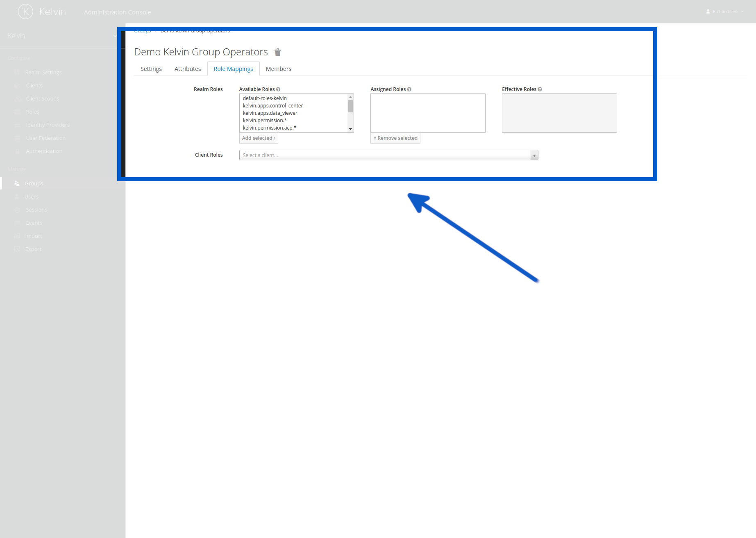The height and width of the screenshot is (538, 756).
Task: Switch to the Settings tab
Action: [x=151, y=69]
